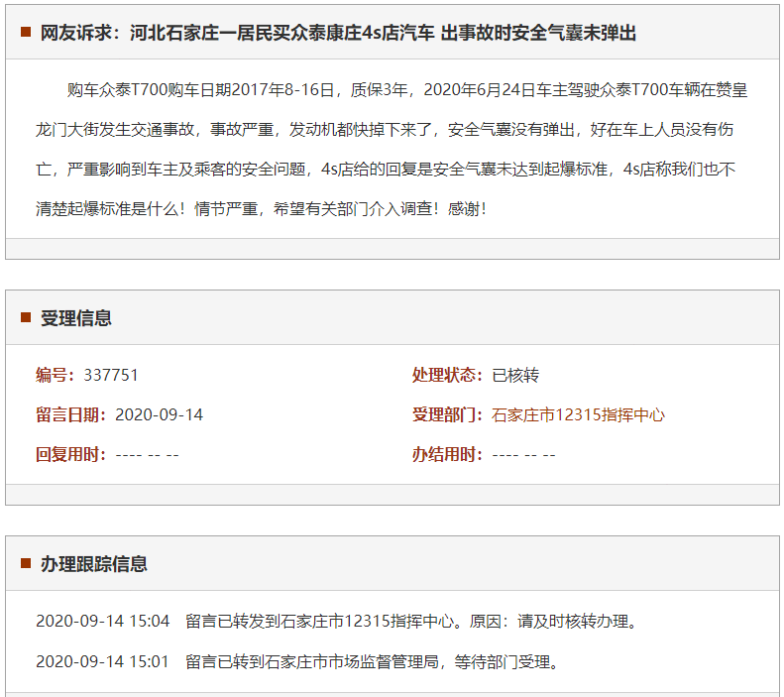The image size is (784, 697).
Task: Click the 已核转 processing status value
Action: click(x=515, y=375)
